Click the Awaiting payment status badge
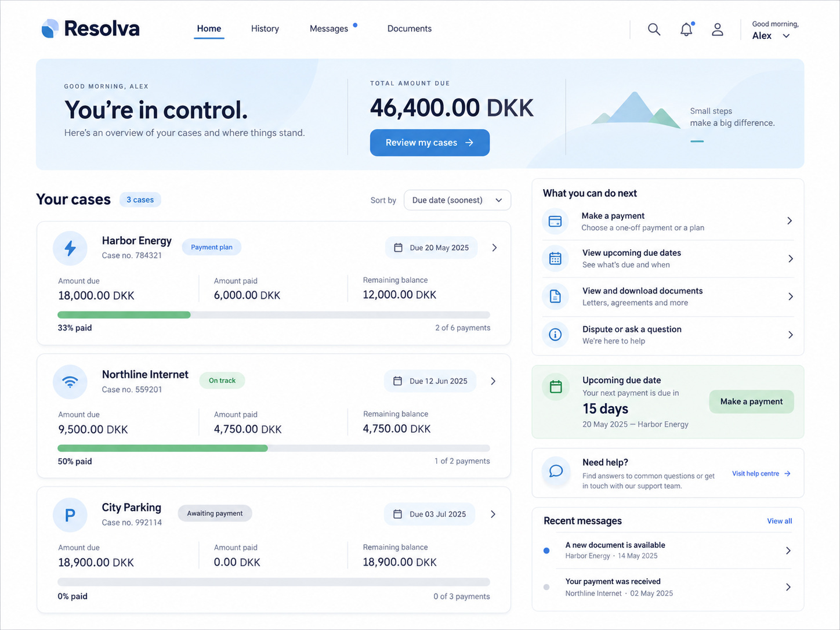Viewport: 840px width, 630px height. coord(215,513)
